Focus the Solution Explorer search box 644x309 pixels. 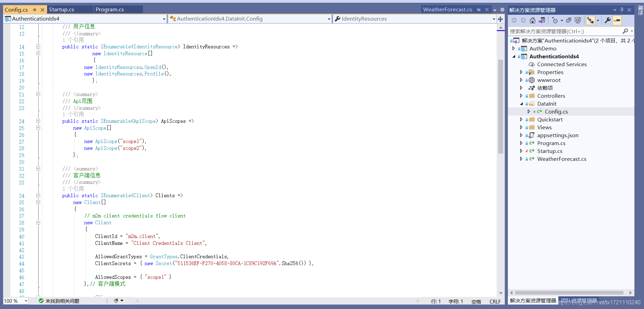(565, 31)
